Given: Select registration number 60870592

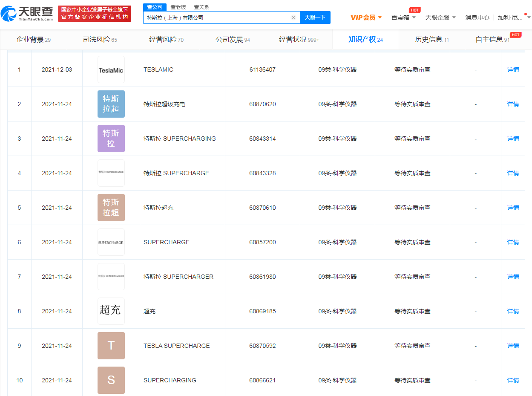Looking at the screenshot, I should [262, 346].
